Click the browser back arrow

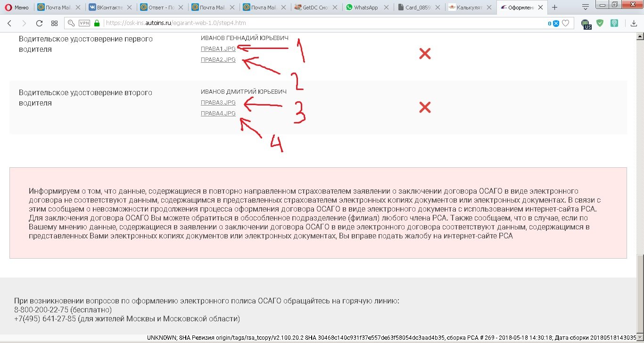point(9,23)
